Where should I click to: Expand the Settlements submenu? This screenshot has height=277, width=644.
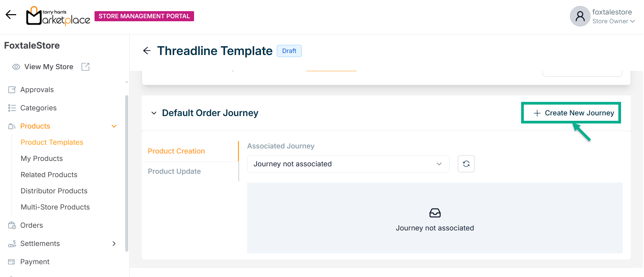[114, 244]
